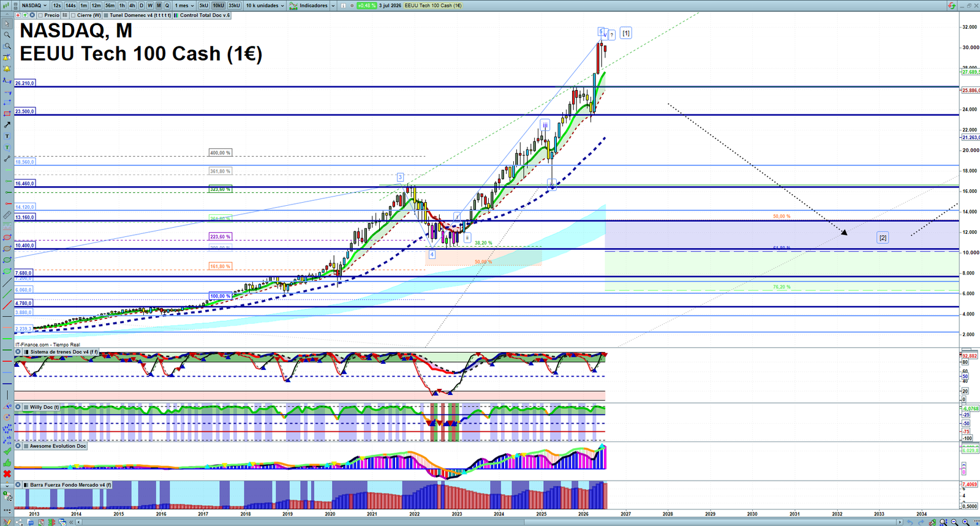The image size is (980, 526).
Task: Set history to 5kU units
Action: click(203, 6)
